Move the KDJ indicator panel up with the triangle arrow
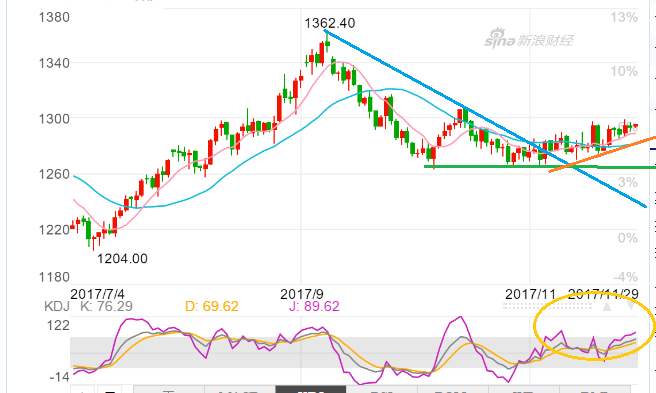This screenshot has width=656, height=393. 607,307
